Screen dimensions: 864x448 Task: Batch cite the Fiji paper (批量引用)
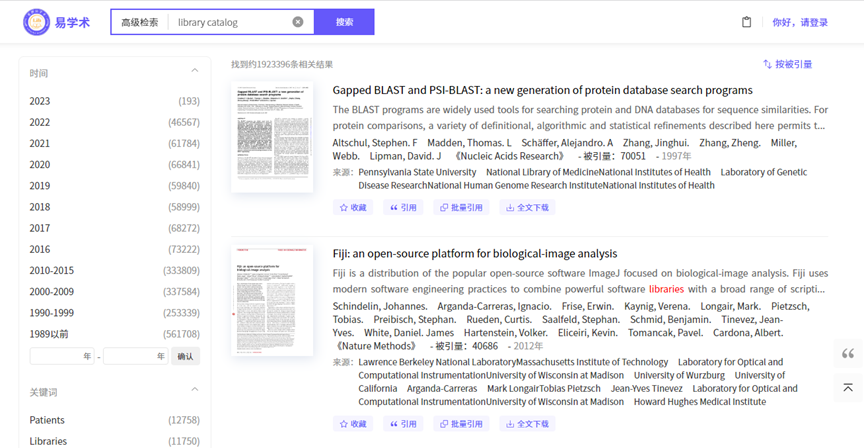click(460, 424)
